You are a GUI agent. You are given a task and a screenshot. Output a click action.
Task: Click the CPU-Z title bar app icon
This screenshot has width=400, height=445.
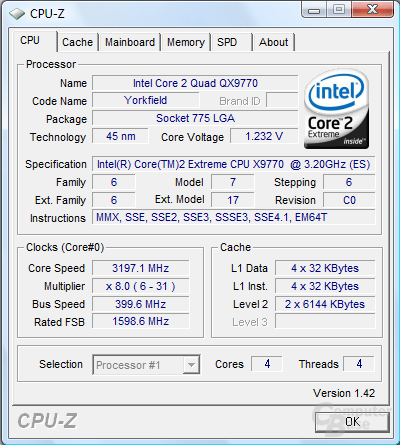pyautogui.click(x=17, y=14)
